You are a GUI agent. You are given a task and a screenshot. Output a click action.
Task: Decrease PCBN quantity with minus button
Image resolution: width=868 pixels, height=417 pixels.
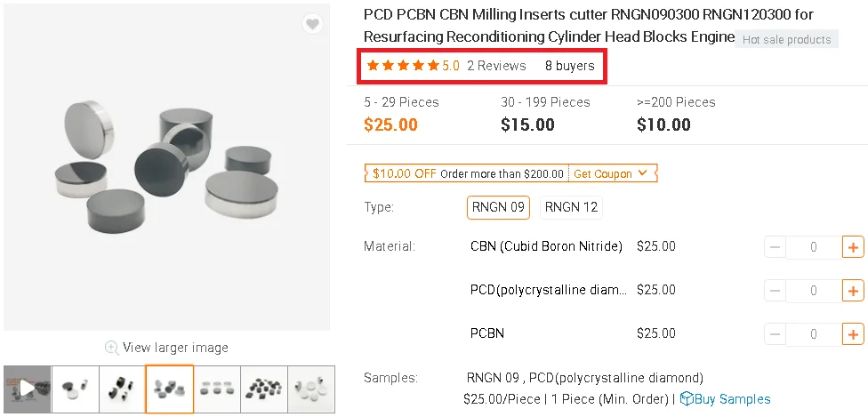775,334
